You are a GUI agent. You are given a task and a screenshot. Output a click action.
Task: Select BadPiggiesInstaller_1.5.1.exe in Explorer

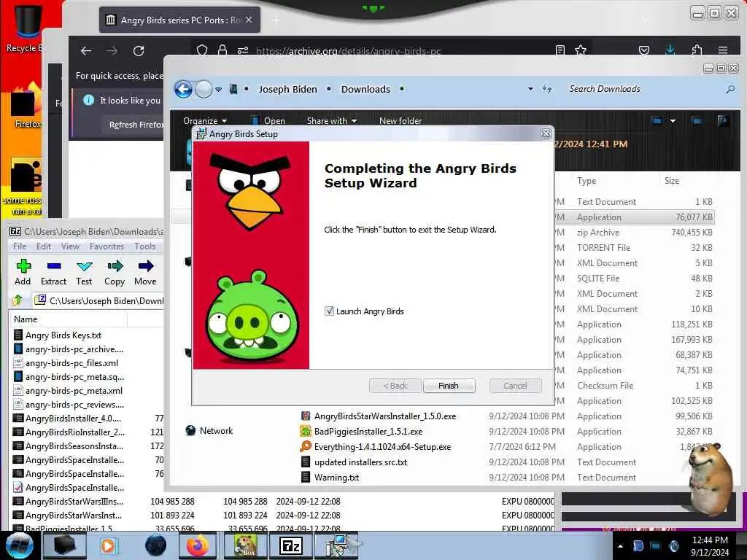[x=368, y=432]
